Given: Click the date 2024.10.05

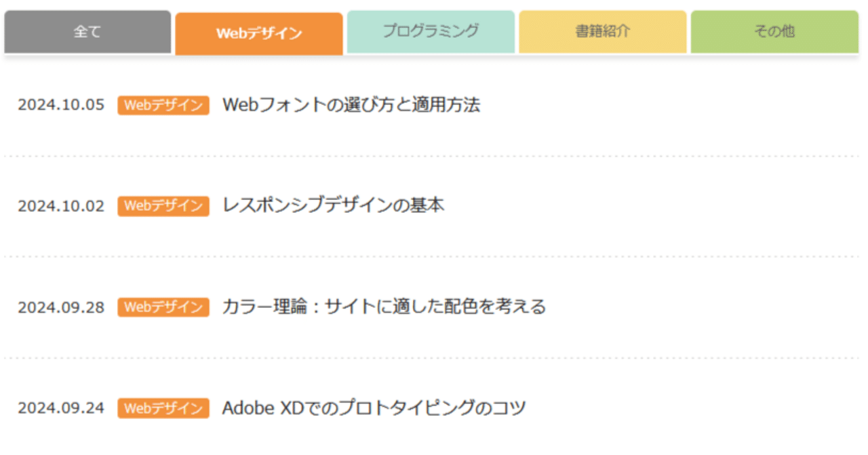Looking at the screenshot, I should 61,105.
